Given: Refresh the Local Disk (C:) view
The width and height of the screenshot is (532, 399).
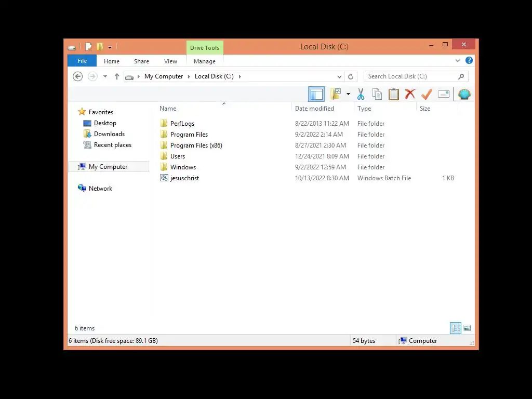Looking at the screenshot, I should (x=351, y=76).
